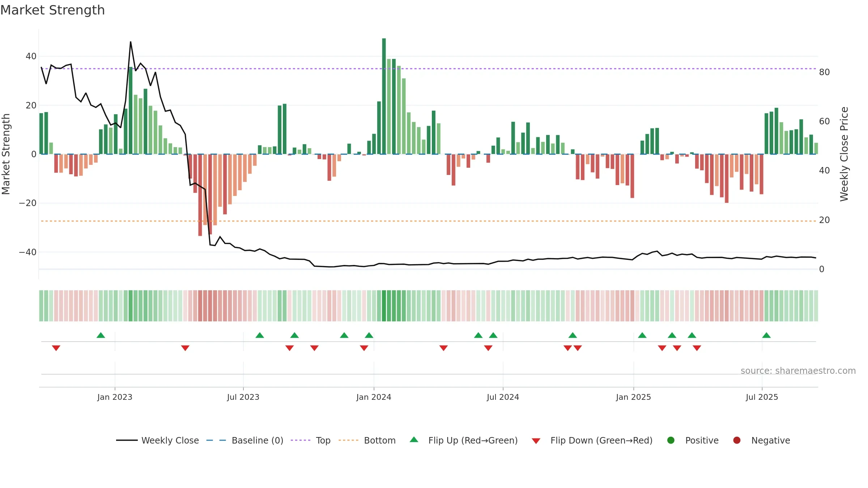Image resolution: width=868 pixels, height=488 pixels.
Task: Toggle the Bottom legend entry
Action: point(367,440)
